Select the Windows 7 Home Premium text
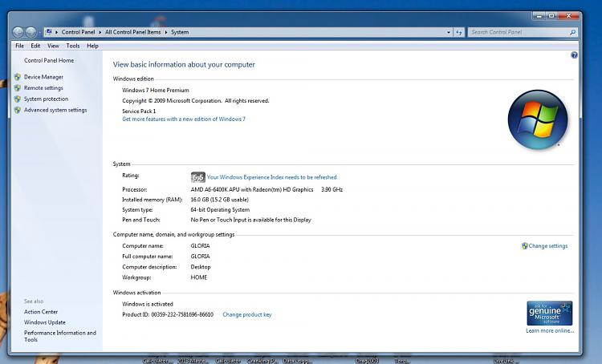The image size is (602, 364). [156, 90]
